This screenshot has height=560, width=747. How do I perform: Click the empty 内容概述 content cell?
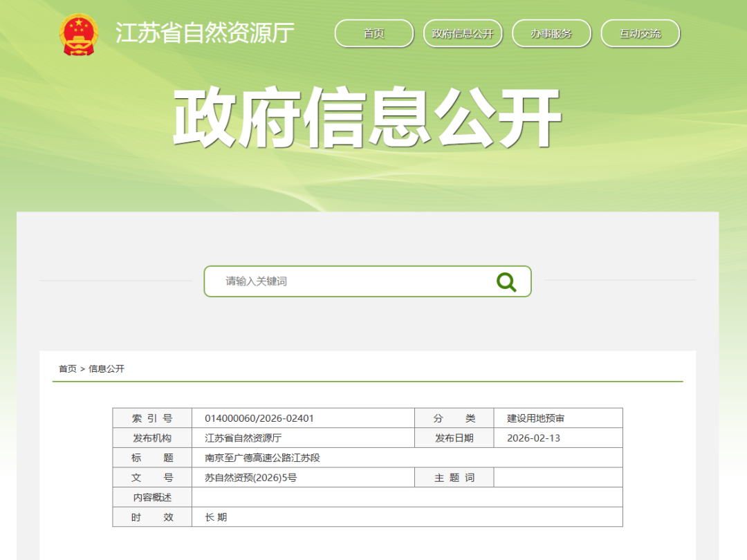(x=407, y=497)
